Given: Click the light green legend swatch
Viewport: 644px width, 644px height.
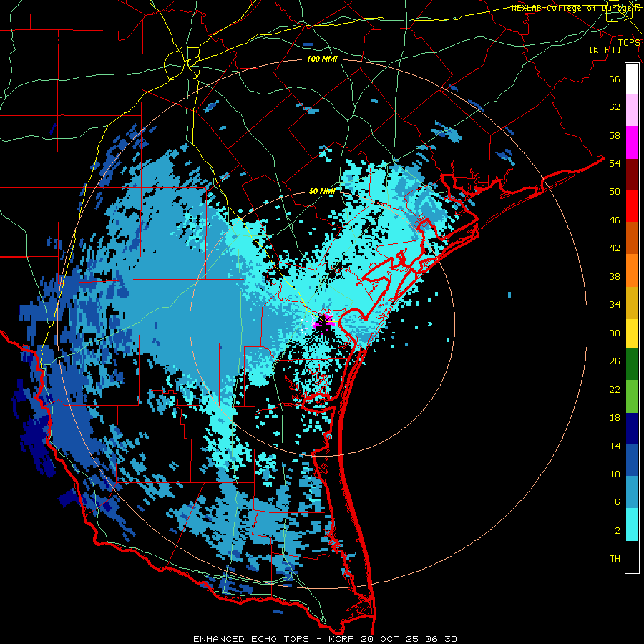Looking at the screenshot, I should coord(632,396).
